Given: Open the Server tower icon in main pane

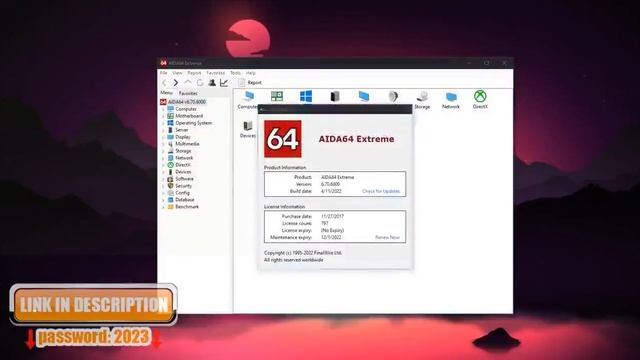Looking at the screenshot, I should pos(335,96).
